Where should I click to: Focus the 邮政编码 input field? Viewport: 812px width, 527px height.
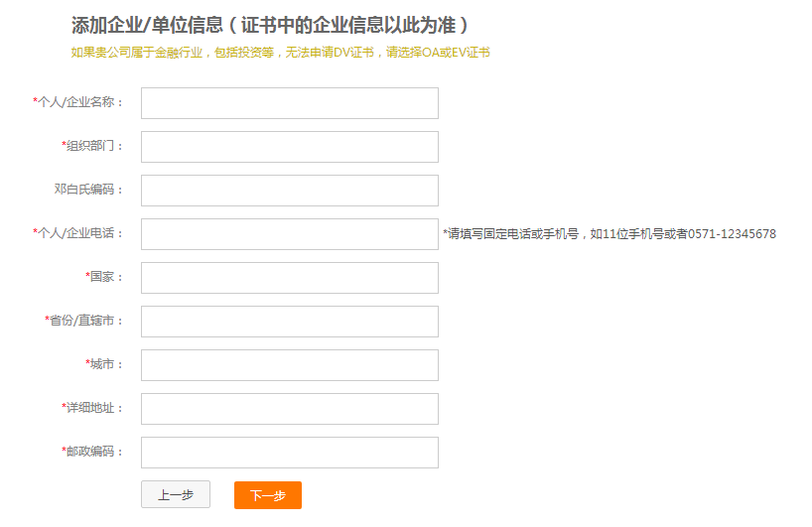(289, 453)
